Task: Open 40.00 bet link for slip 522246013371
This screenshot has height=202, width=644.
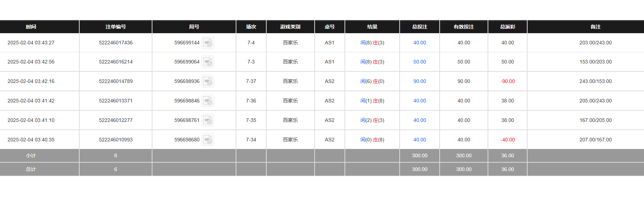Action: click(x=419, y=101)
